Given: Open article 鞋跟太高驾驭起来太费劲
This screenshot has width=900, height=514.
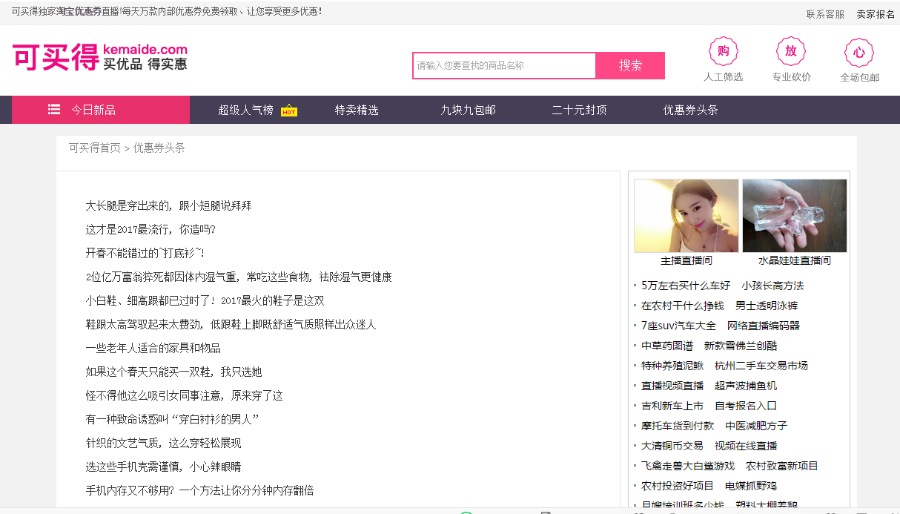Looking at the screenshot, I should click(231, 325).
